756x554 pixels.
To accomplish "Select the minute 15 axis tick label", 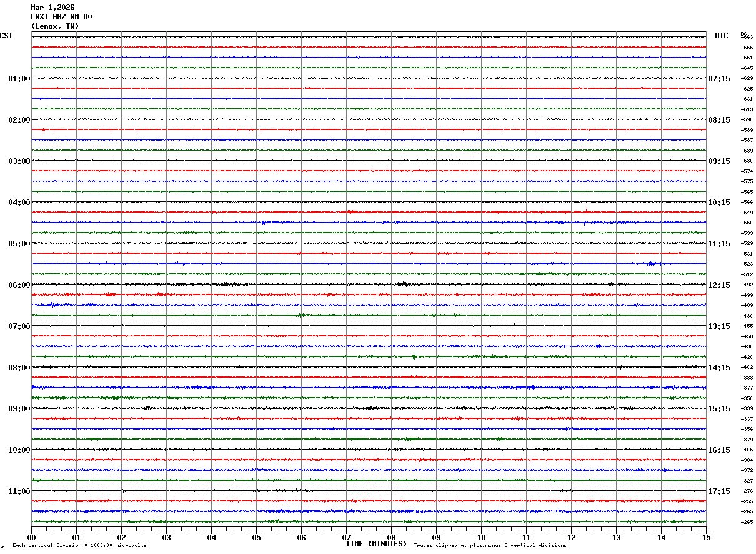I will coord(706,537).
